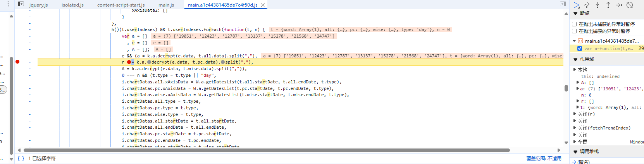Toggle the file navigator sidebar icon
Viewport: 644px width, 164px height.
point(21,4)
